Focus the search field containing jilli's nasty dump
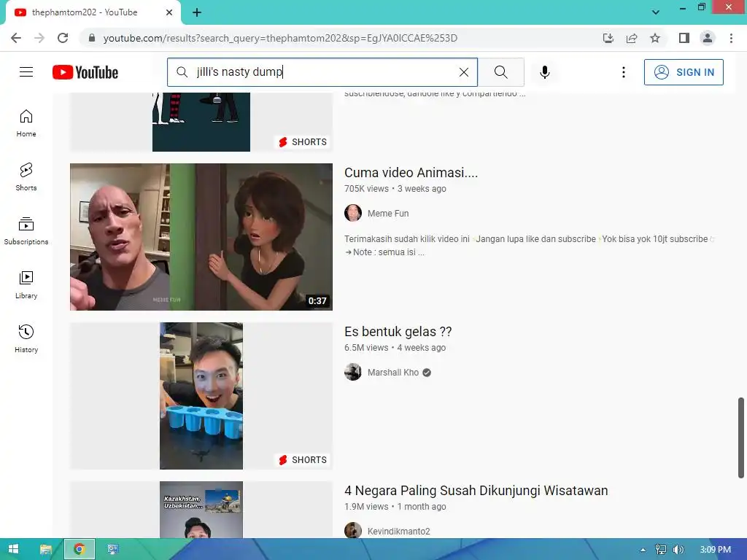Viewport: 747px width, 560px height. [x=322, y=72]
